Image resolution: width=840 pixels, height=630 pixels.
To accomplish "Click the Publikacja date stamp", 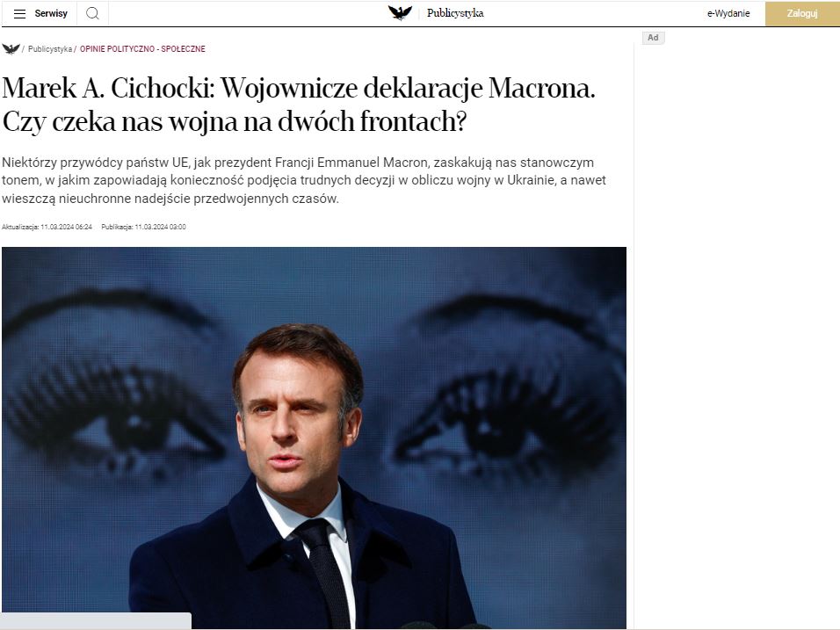I will 143,228.
